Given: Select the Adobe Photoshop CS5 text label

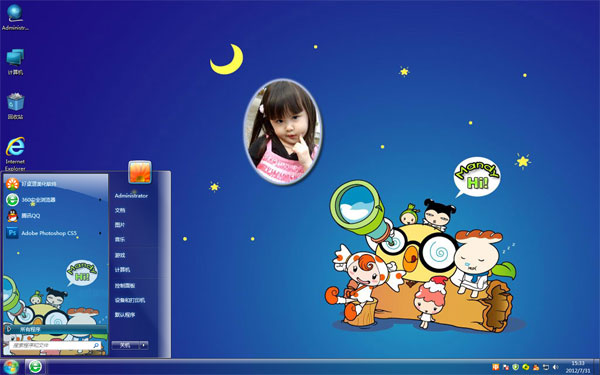Looking at the screenshot, I should tap(49, 233).
